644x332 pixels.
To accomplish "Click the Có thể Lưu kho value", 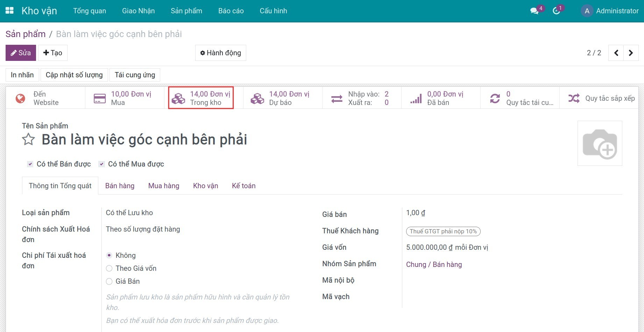I will pyautogui.click(x=129, y=213).
